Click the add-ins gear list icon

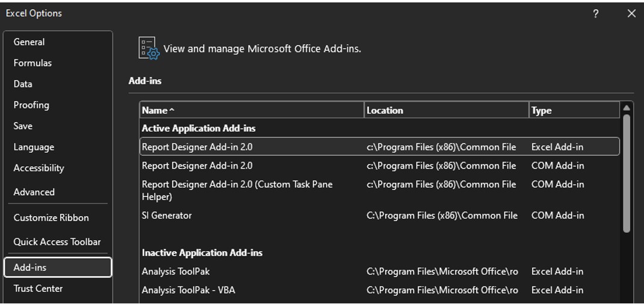coord(149,49)
